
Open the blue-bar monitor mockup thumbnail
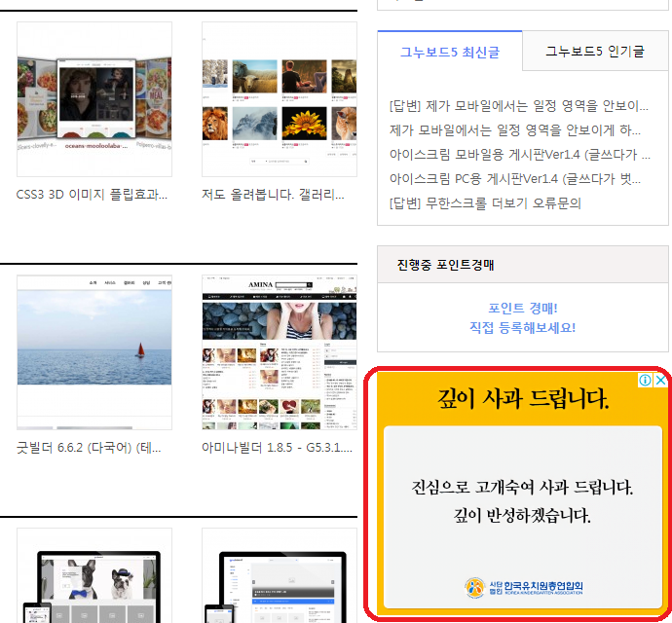click(280, 575)
